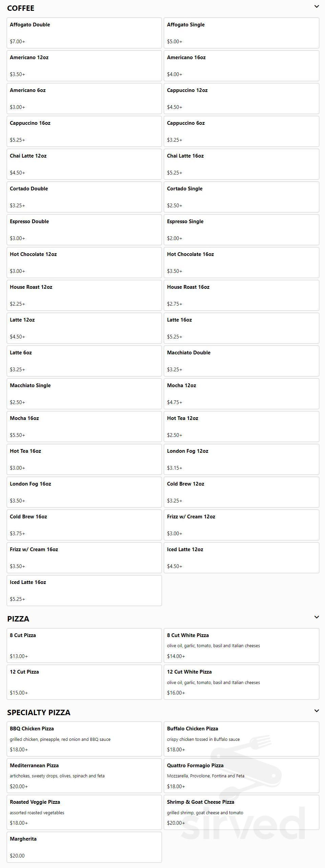Image resolution: width=325 pixels, height=868 pixels.
Task: Select the Mediterranean Pizza card
Action: coord(84,776)
